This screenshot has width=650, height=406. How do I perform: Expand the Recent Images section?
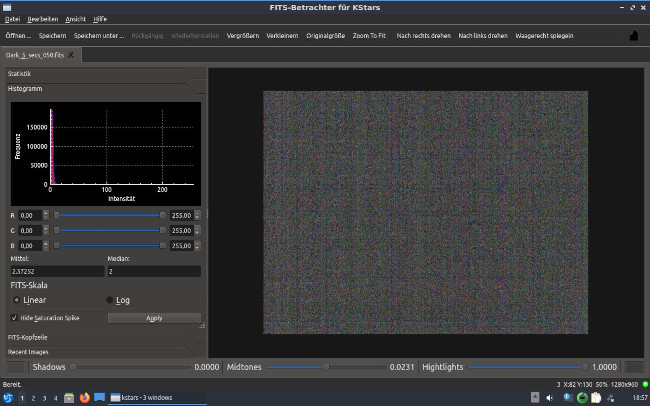pos(30,351)
